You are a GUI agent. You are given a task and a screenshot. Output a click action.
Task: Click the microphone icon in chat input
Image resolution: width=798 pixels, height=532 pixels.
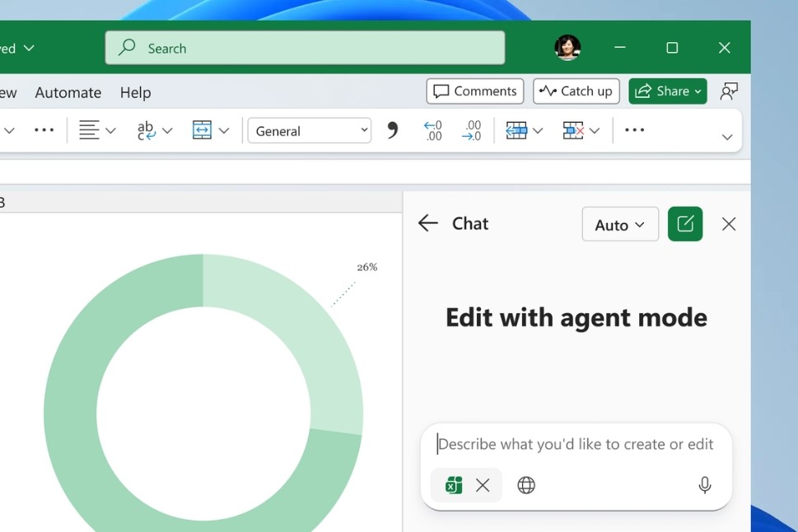coord(704,485)
